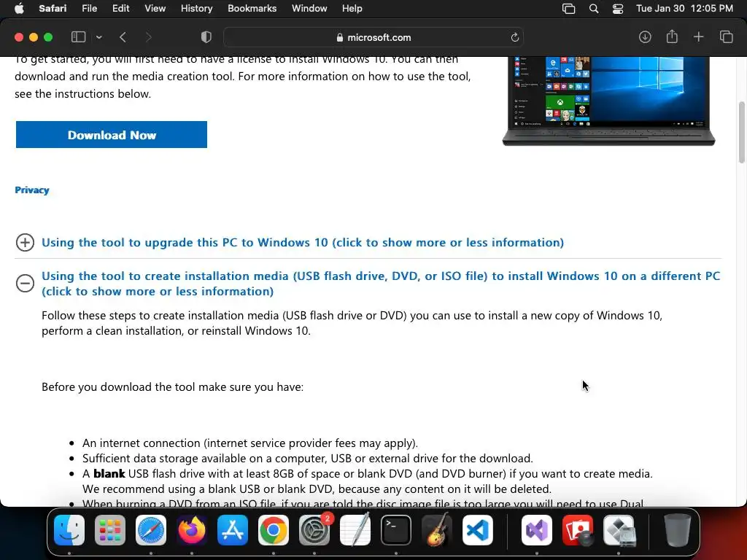Click the 'upgrade this PC to Windows 10' heading
This screenshot has width=747, height=560.
[x=303, y=242]
